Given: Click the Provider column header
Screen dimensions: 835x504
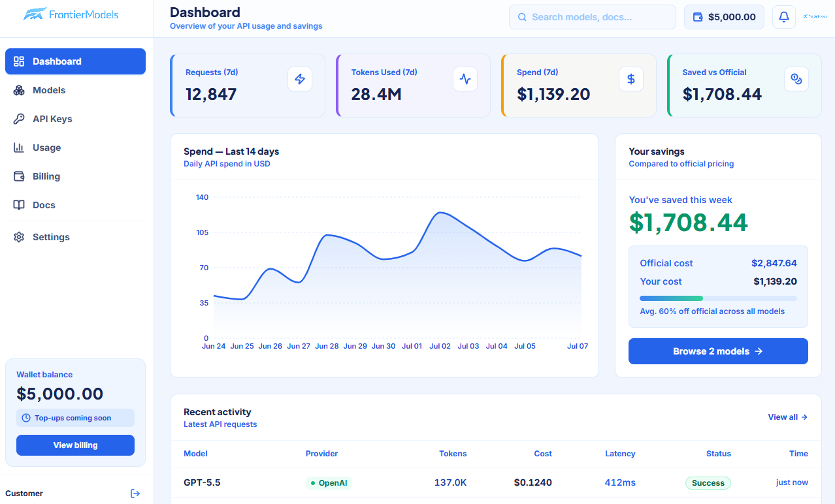Looking at the screenshot, I should 321,454.
